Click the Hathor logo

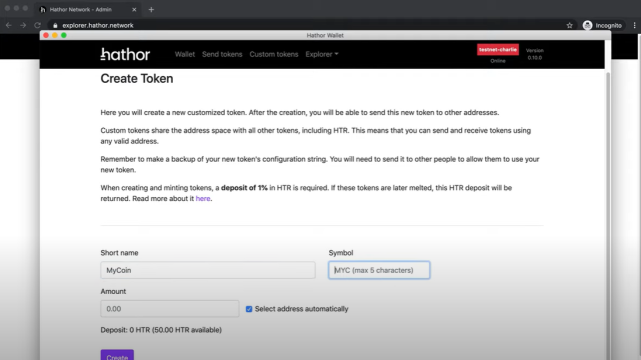[125, 54]
